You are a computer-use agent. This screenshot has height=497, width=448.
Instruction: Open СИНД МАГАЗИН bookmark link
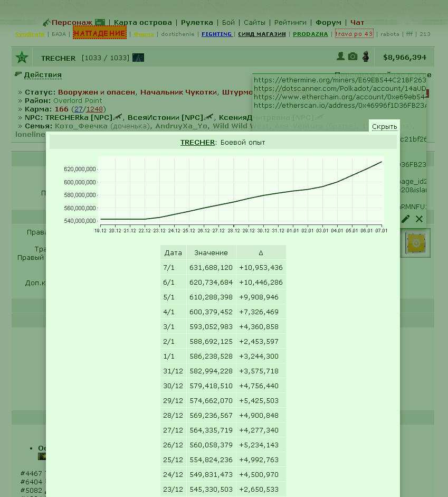point(262,34)
